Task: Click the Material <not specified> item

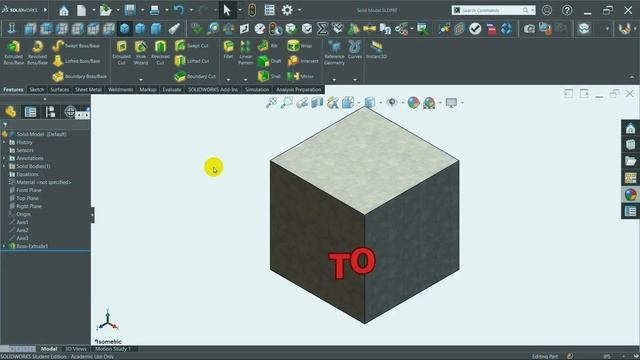Action: point(43,182)
